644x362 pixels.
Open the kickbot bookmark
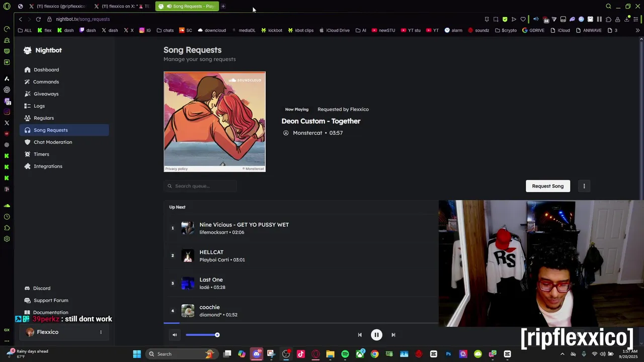coord(272,30)
